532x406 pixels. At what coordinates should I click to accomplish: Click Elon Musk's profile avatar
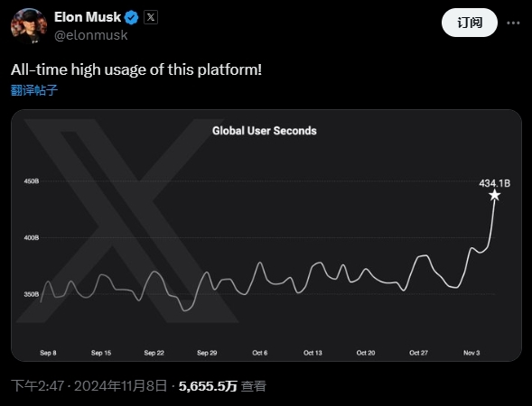[x=29, y=26]
